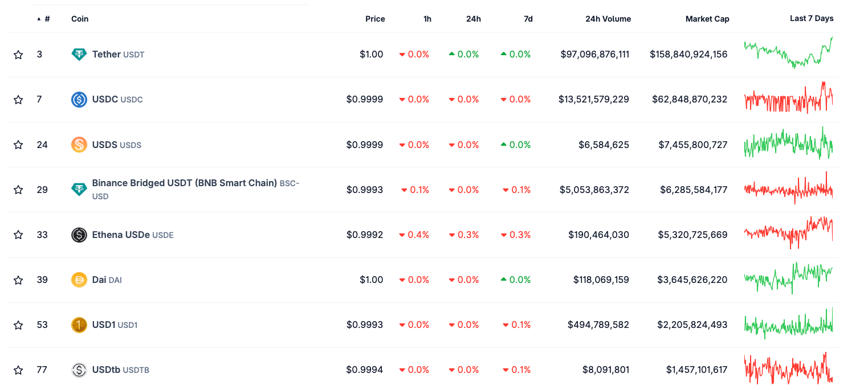
Task: Select Ethena USDe's 0.4% 1h change
Action: (x=414, y=235)
